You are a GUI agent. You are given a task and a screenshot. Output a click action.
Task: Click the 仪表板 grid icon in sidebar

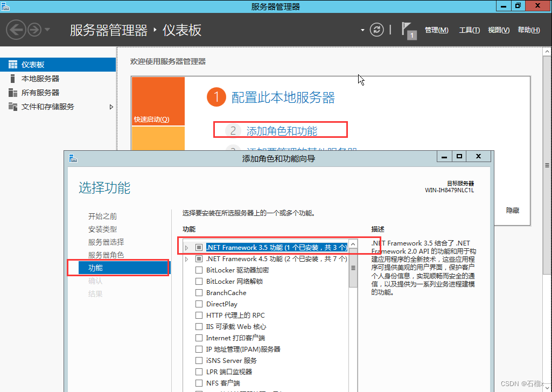coord(13,65)
